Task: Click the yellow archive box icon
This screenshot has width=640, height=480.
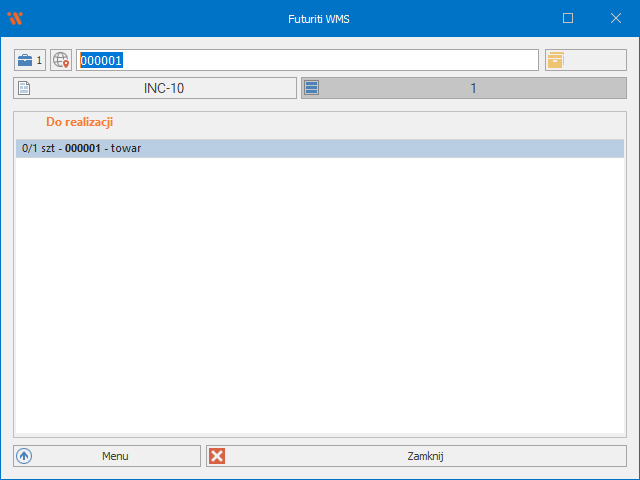Action: (555, 60)
